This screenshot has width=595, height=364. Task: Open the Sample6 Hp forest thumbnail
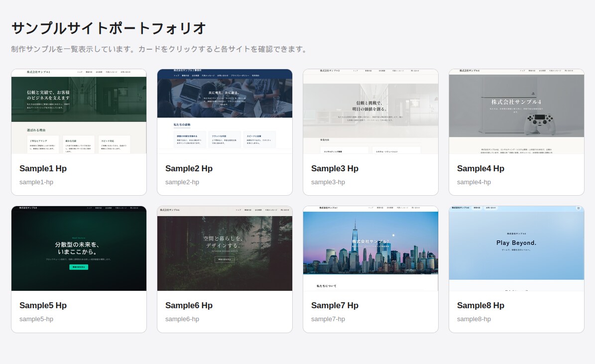pyautogui.click(x=225, y=248)
